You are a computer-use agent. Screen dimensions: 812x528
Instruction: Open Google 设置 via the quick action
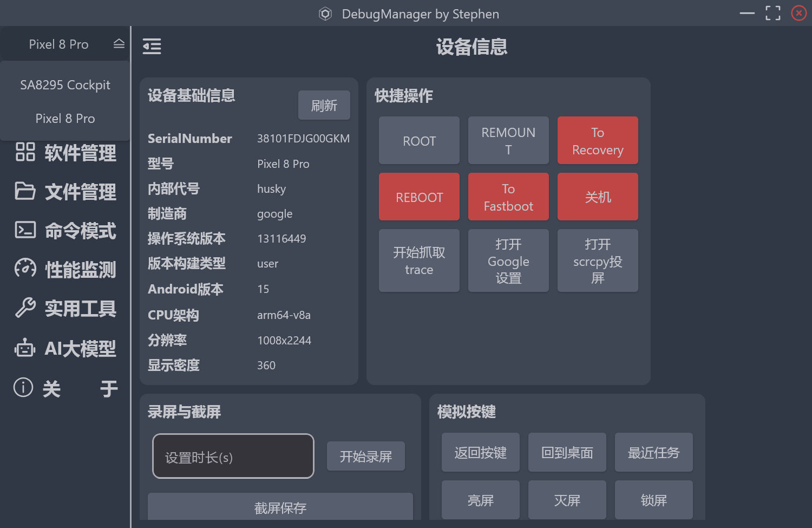click(508, 260)
